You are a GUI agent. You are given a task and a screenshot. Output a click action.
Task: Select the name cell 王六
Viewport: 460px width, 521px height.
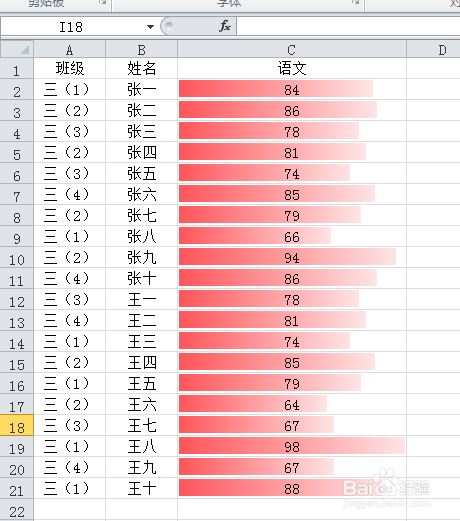click(x=142, y=405)
